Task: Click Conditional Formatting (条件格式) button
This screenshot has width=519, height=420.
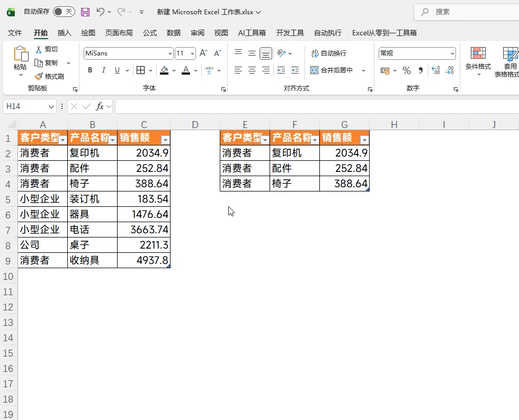Action: tap(478, 61)
